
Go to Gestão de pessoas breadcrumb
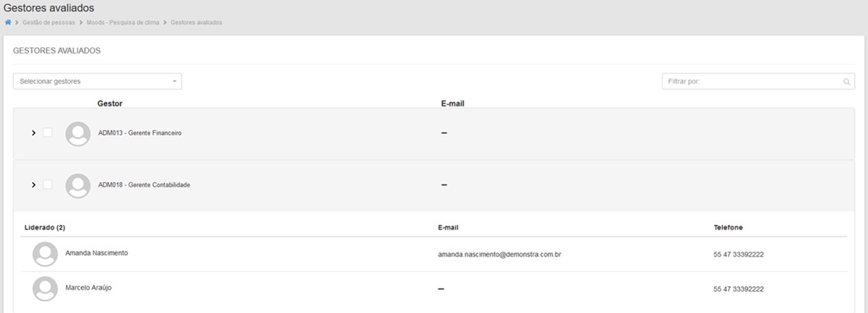click(x=49, y=23)
